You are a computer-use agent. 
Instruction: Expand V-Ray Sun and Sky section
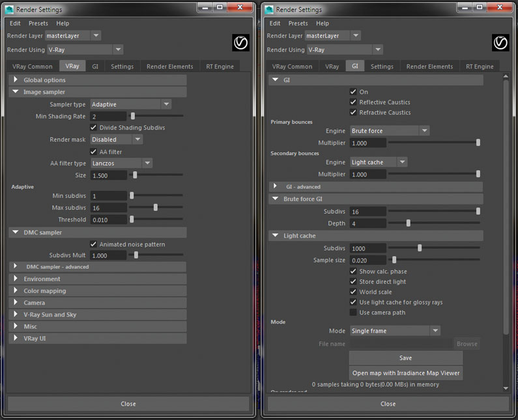[98, 315]
